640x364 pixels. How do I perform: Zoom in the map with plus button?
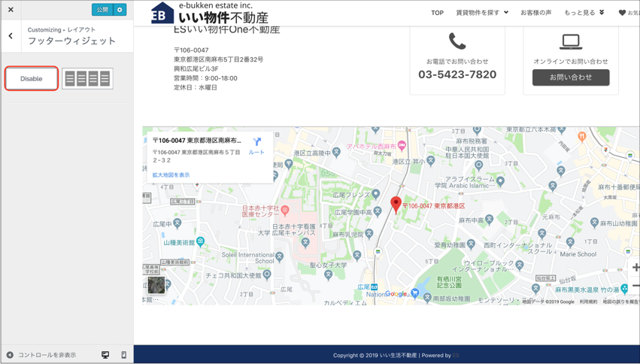(635, 268)
